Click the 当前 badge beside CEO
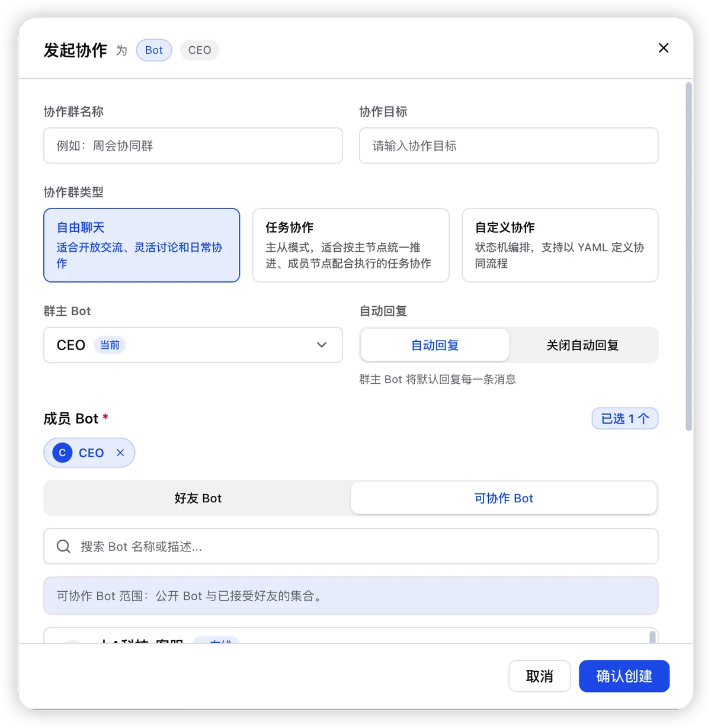Screen dimensions: 711x728 [x=110, y=345]
